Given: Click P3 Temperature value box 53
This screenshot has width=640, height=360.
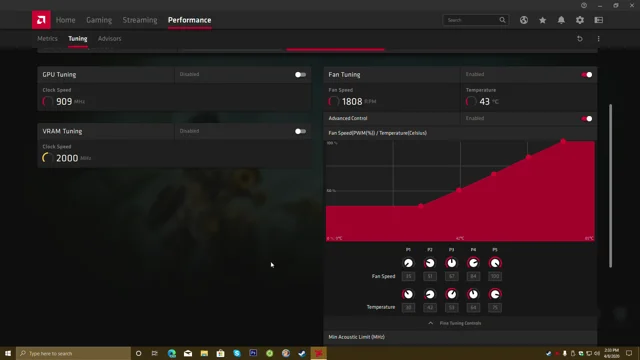Looking at the screenshot, I should pyautogui.click(x=451, y=307).
